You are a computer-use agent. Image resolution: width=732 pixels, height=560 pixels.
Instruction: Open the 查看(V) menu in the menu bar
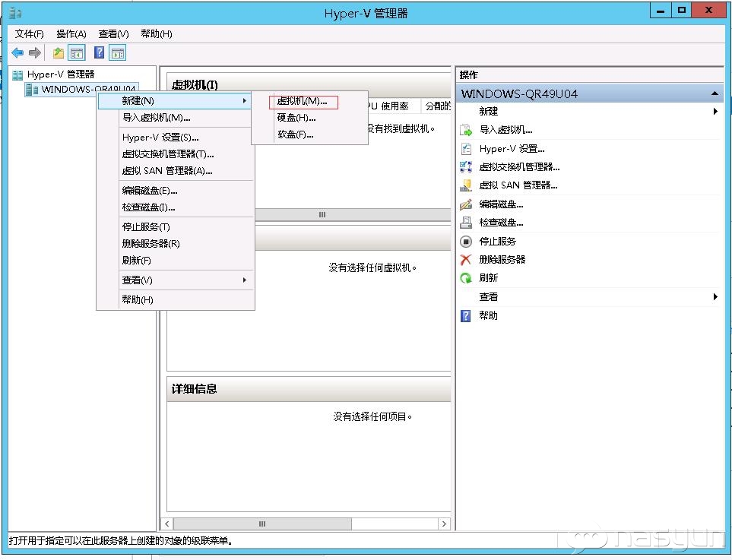[113, 33]
